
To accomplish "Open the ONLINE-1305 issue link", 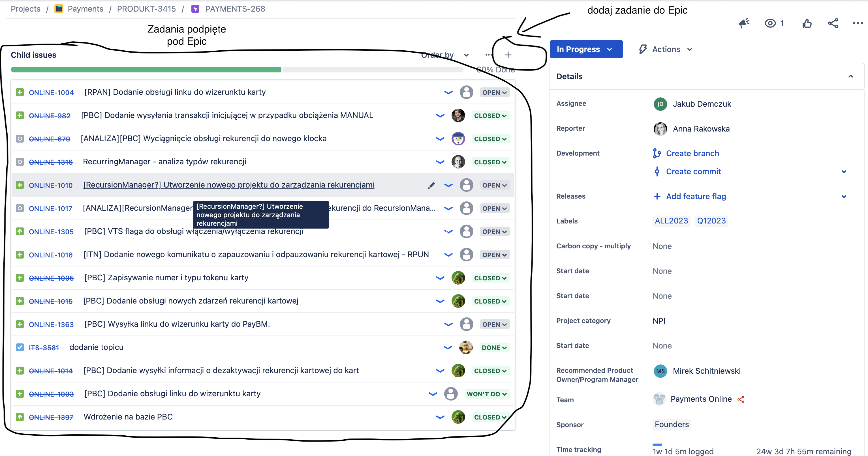I will point(51,232).
